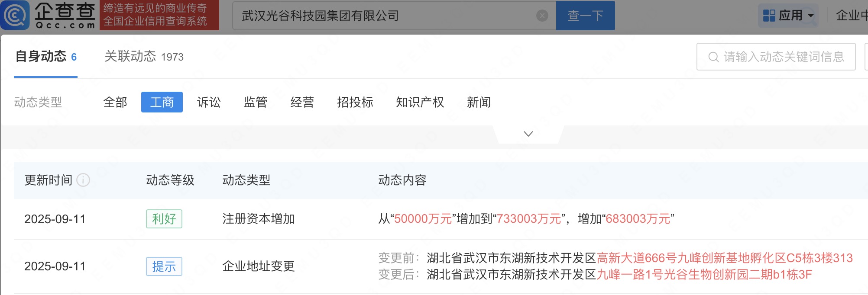Click the “50000万元” value

point(423,219)
